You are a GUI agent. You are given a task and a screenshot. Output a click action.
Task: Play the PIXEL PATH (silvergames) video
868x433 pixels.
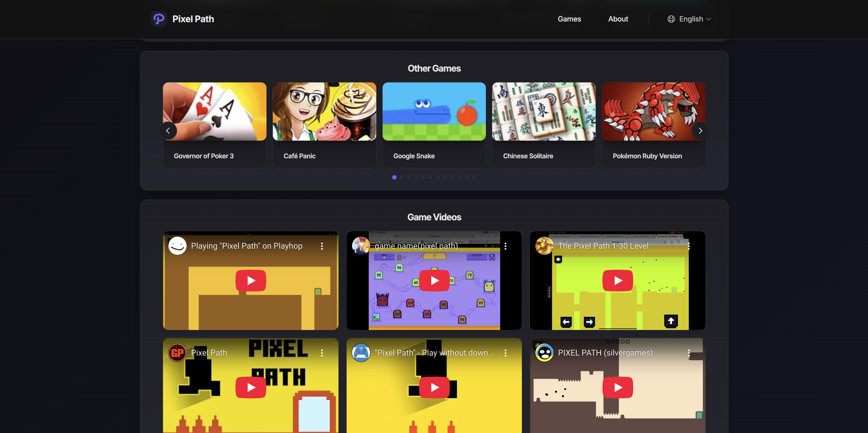[x=618, y=387]
